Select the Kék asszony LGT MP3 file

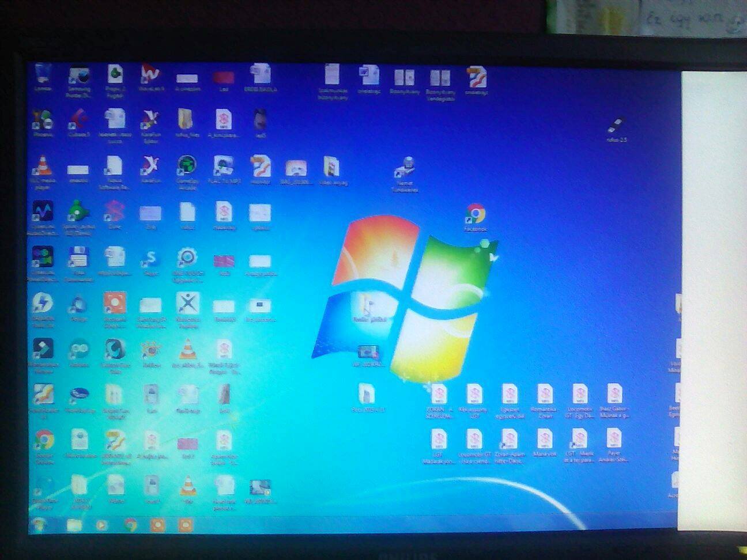coord(474,401)
